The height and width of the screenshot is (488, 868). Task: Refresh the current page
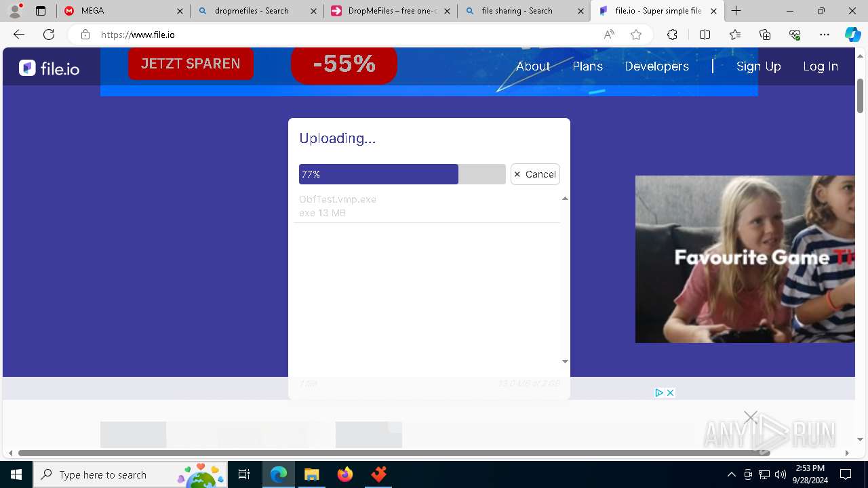pos(49,35)
